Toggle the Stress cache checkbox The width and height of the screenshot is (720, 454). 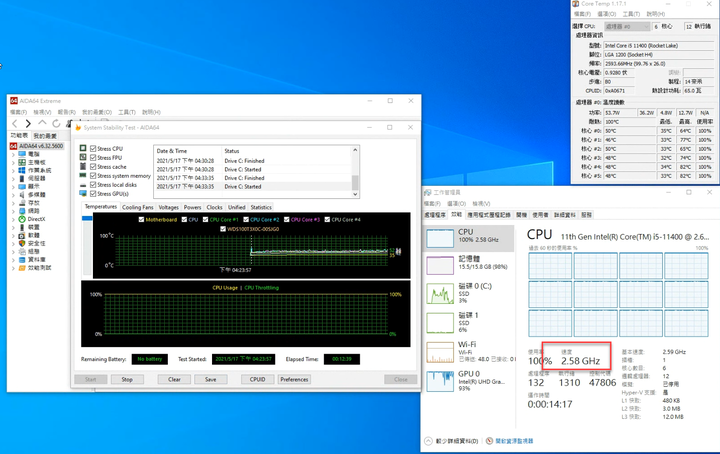pos(93,167)
